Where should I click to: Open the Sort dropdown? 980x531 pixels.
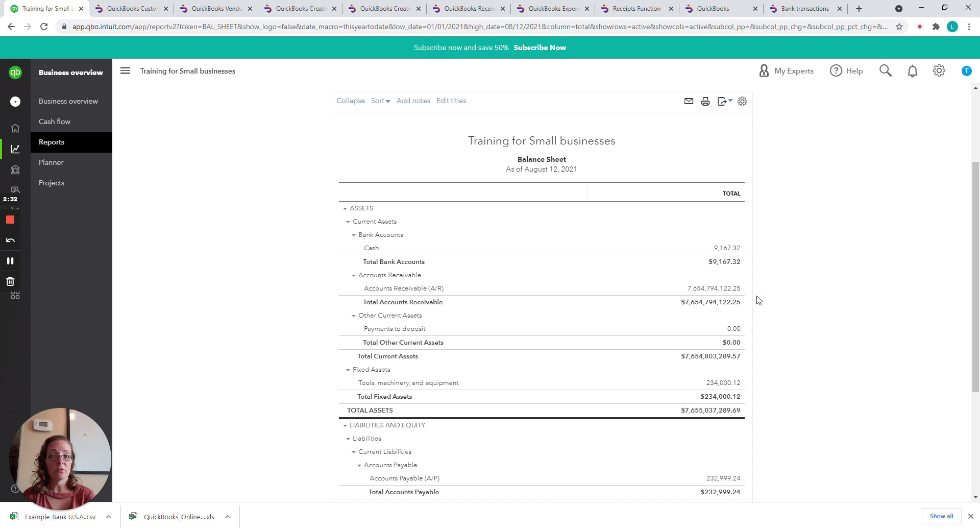pyautogui.click(x=380, y=101)
